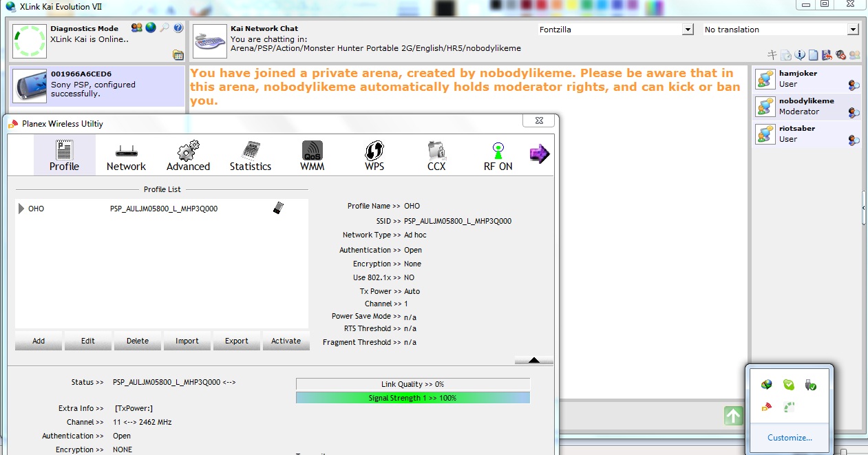The width and height of the screenshot is (868, 455).
Task: Open the CCX tab
Action: coord(436,155)
